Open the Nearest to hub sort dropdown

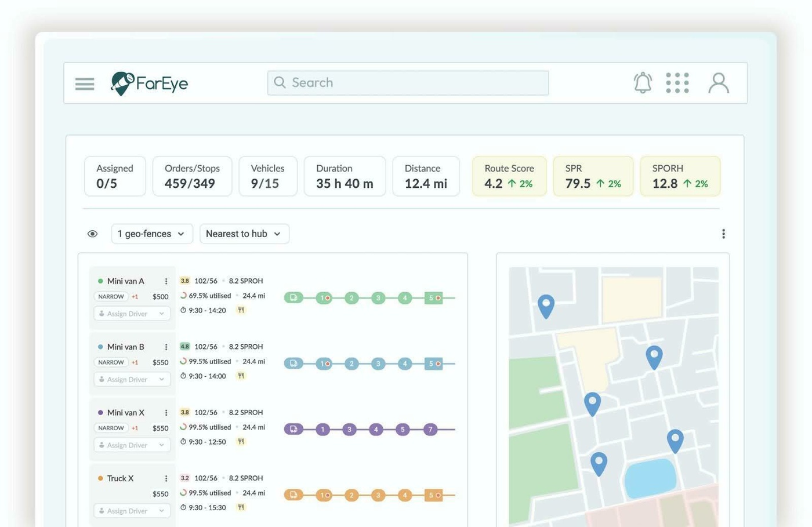tap(244, 233)
